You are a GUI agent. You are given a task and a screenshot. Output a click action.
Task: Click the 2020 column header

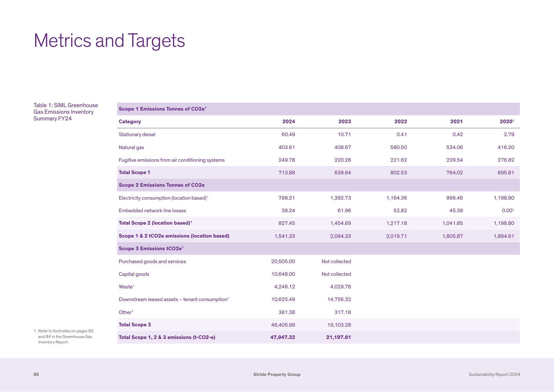(507, 122)
